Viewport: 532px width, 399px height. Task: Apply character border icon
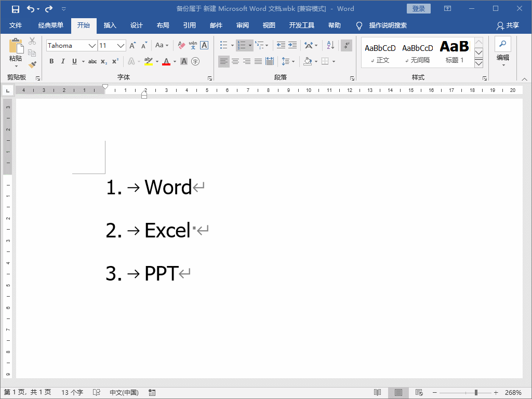204,46
